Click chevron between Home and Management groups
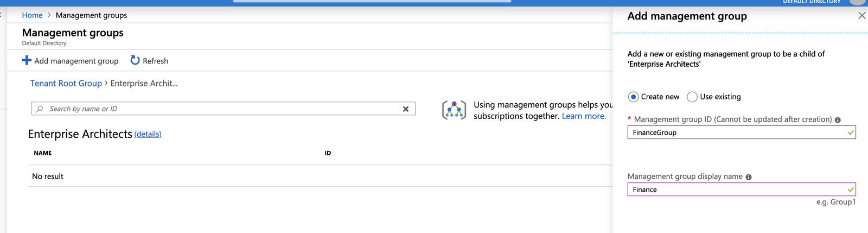This screenshot has height=233, width=868. [49, 15]
